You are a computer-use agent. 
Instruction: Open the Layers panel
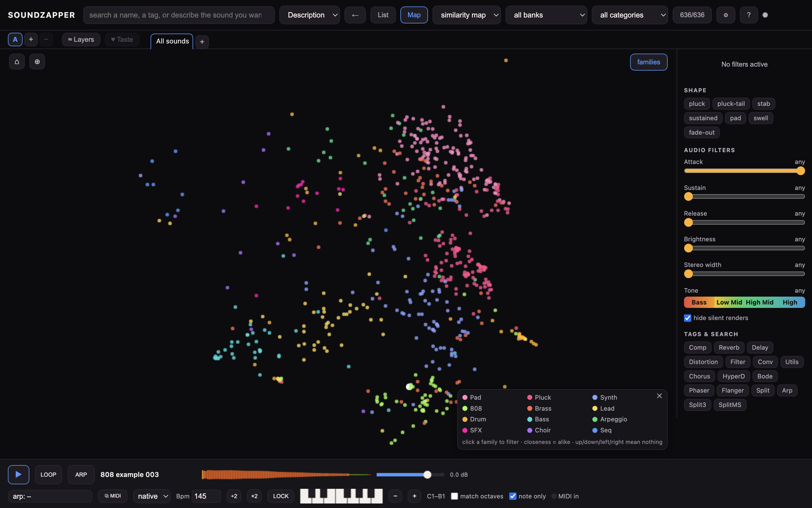coord(81,39)
